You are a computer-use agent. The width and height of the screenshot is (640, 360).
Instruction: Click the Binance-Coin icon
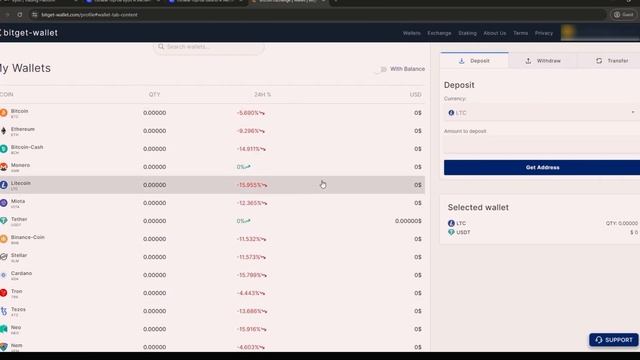pos(3,239)
